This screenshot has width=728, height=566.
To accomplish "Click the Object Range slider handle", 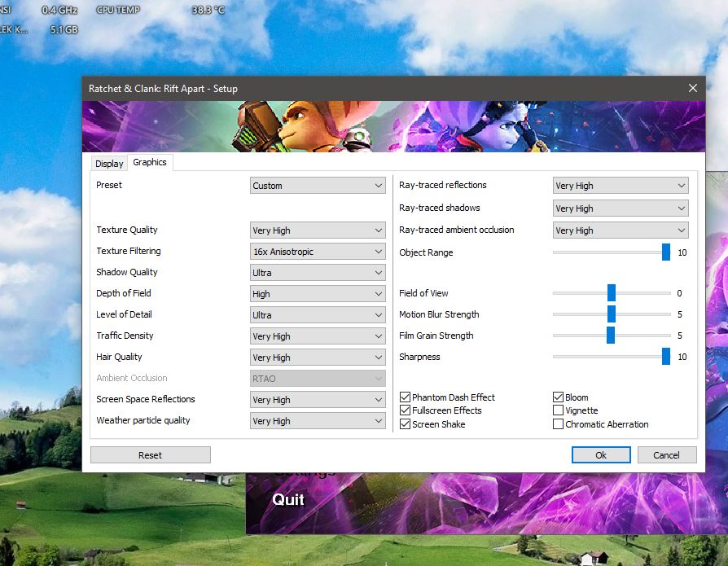I will click(x=666, y=252).
